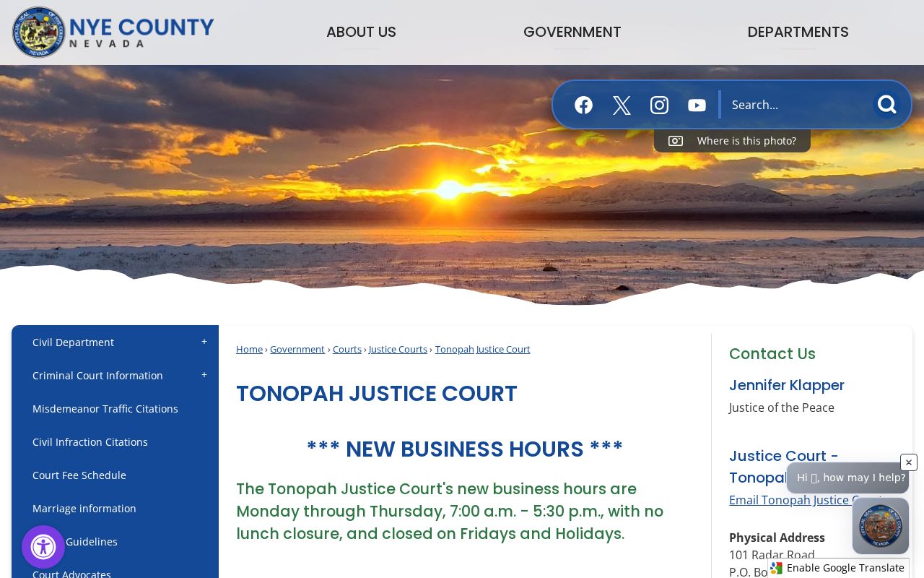Image resolution: width=924 pixels, height=578 pixels.
Task: Go to Civil Infraction Citations
Action: 90,442
